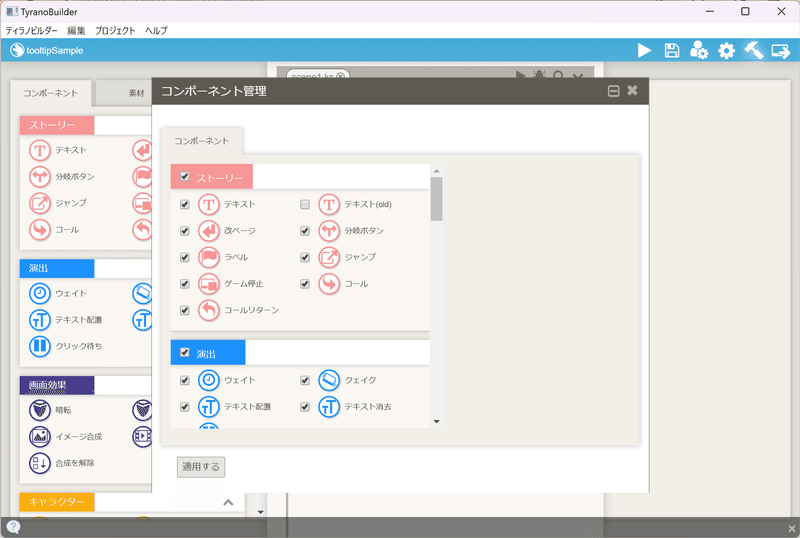The width and height of the screenshot is (800, 538).
Task: Uncheck the ラベル checkbox
Action: [x=185, y=257]
